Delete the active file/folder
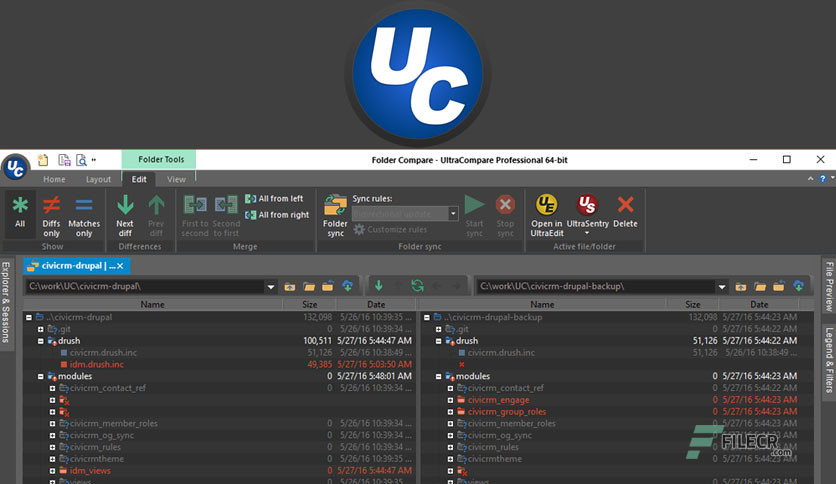The width and height of the screenshot is (836, 484). pyautogui.click(x=625, y=210)
